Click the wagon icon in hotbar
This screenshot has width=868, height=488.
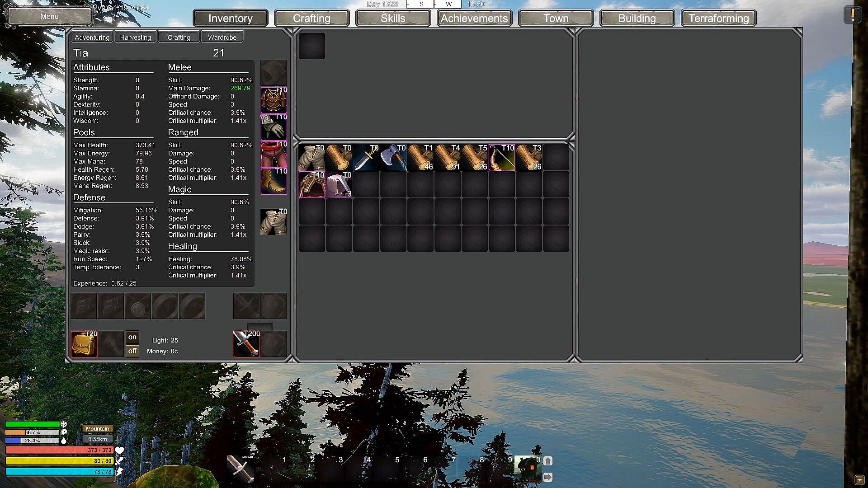pos(527,469)
